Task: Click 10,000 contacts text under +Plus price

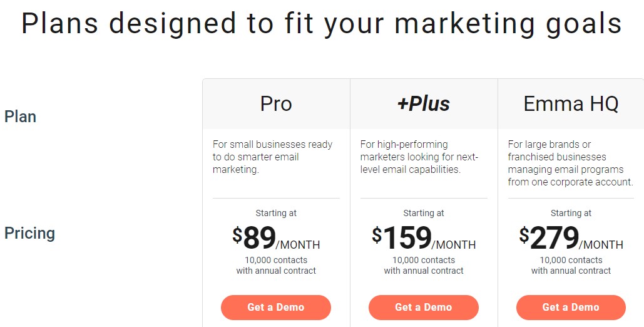Action: tap(424, 260)
